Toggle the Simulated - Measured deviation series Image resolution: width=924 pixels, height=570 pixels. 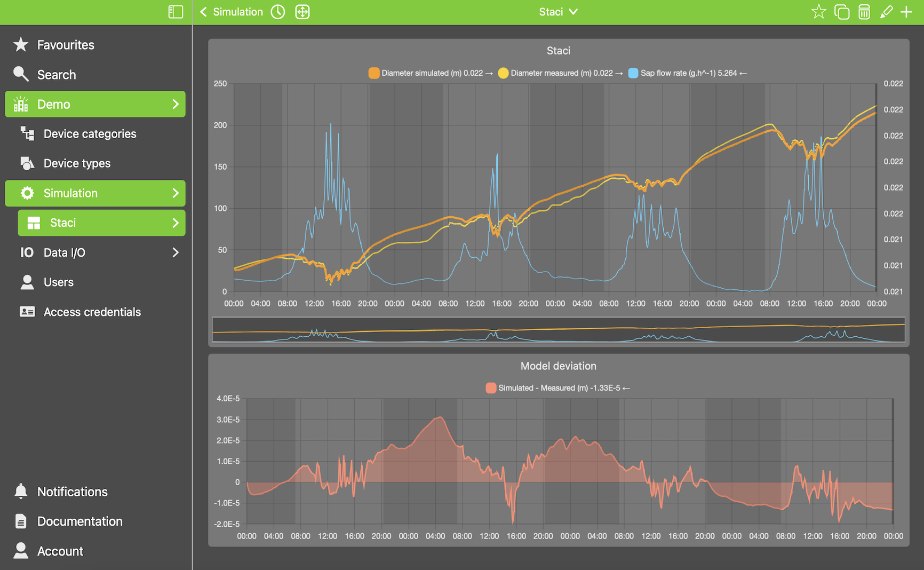[x=557, y=387]
